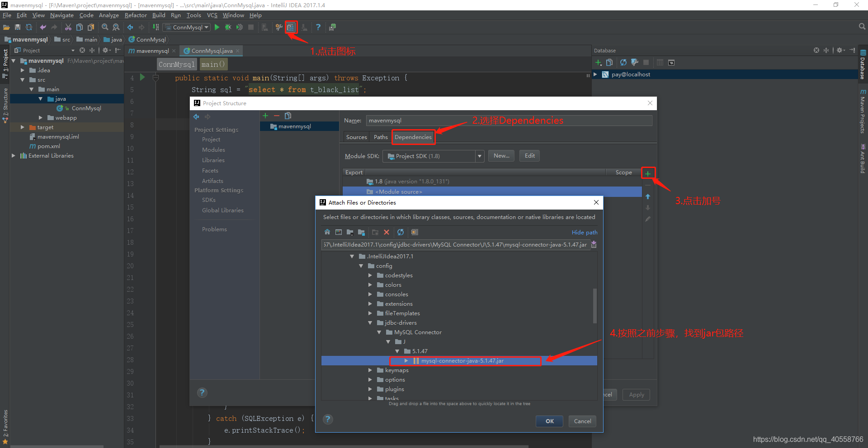Click the Save All toolbar icon
868x448 pixels.
pos(18,27)
